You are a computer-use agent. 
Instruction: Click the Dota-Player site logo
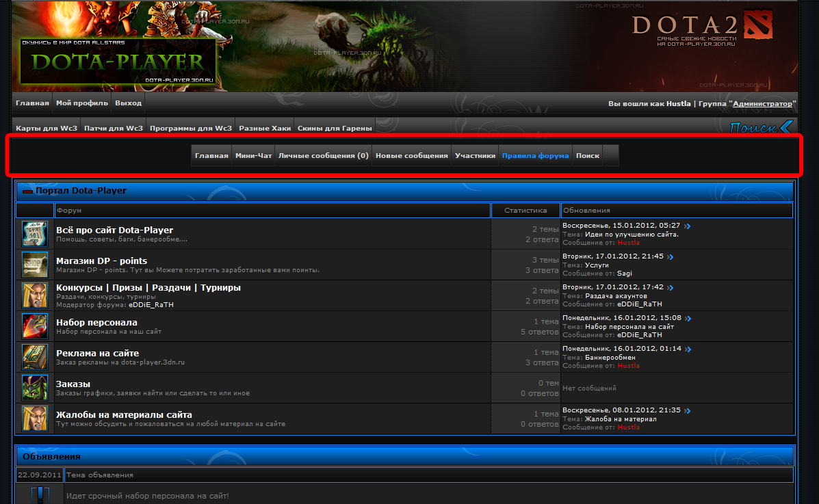coord(118,61)
